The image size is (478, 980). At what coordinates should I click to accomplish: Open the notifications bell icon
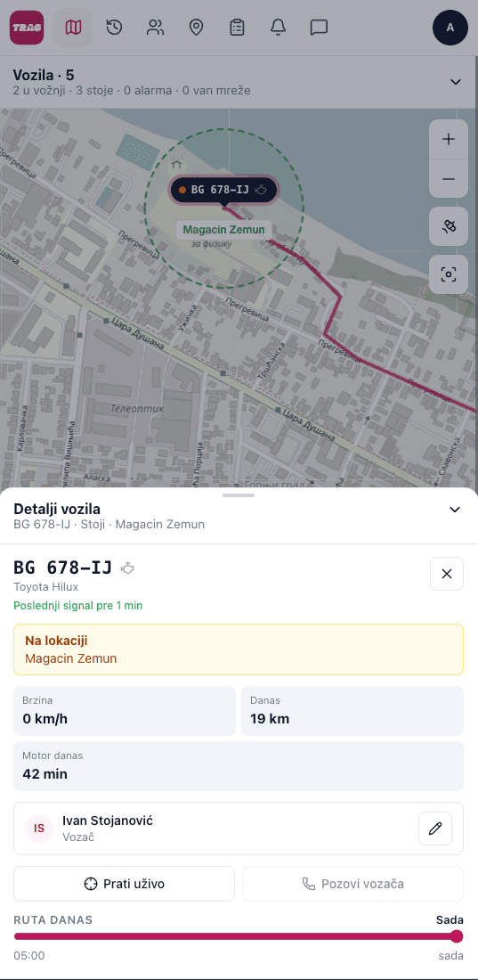click(278, 28)
